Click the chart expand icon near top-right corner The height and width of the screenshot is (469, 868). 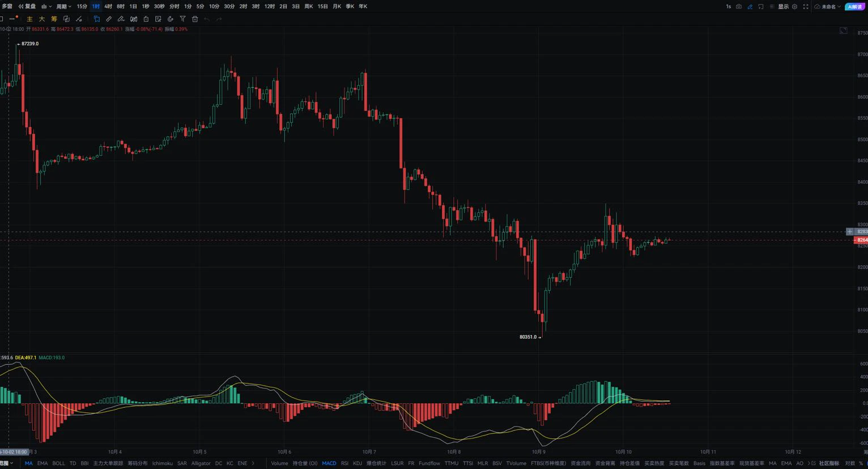coord(844,31)
